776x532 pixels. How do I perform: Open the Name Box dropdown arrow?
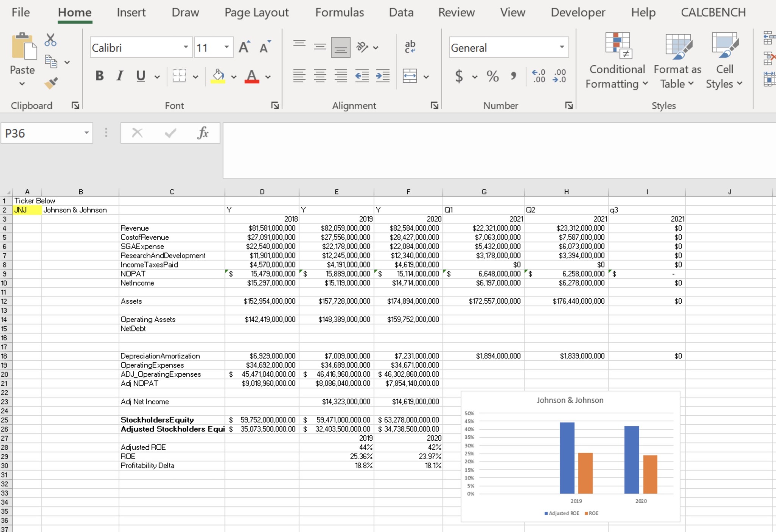pyautogui.click(x=86, y=133)
